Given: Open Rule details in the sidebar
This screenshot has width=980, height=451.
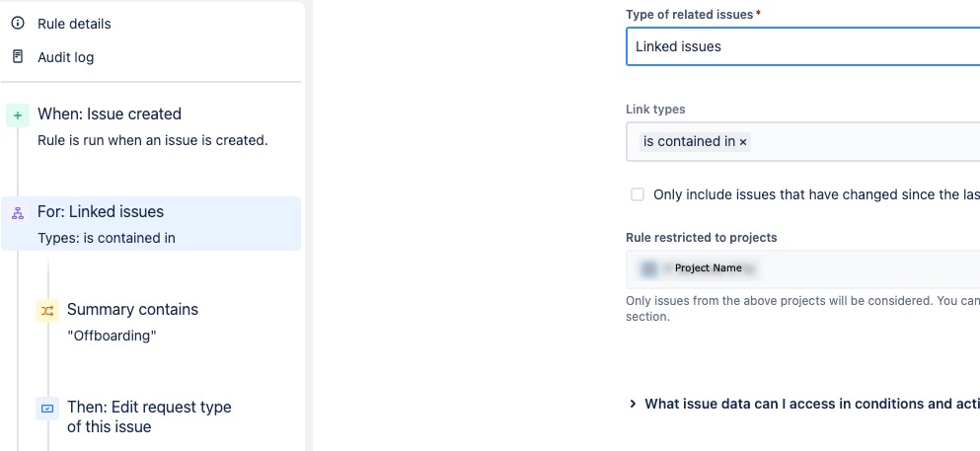Looking at the screenshot, I should [x=74, y=23].
